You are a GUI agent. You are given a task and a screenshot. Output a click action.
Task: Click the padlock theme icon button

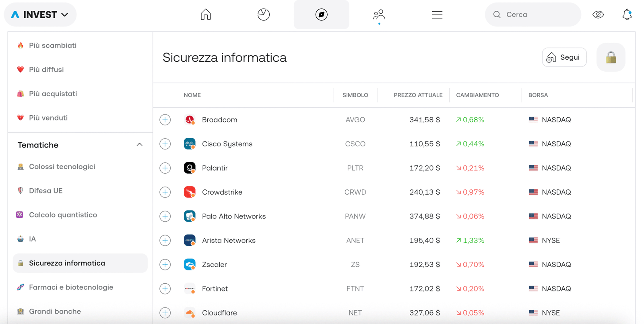[611, 57]
